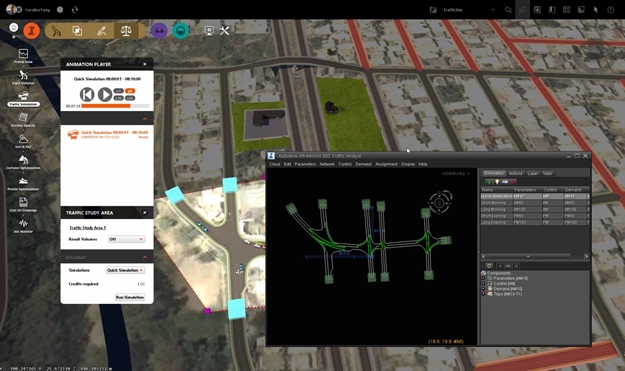625x371 pixels.
Task: Click the orange InfraWorks home icon
Action: pyautogui.click(x=31, y=31)
